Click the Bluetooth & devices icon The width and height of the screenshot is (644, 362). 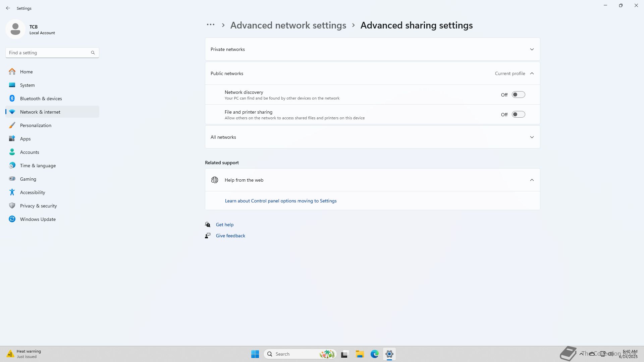[12, 99]
